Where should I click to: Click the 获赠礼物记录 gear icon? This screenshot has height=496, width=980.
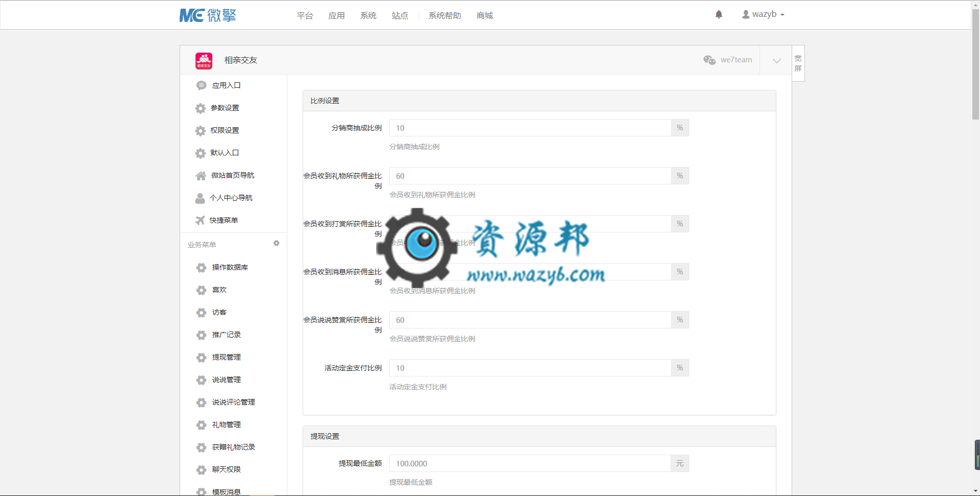[x=201, y=447]
